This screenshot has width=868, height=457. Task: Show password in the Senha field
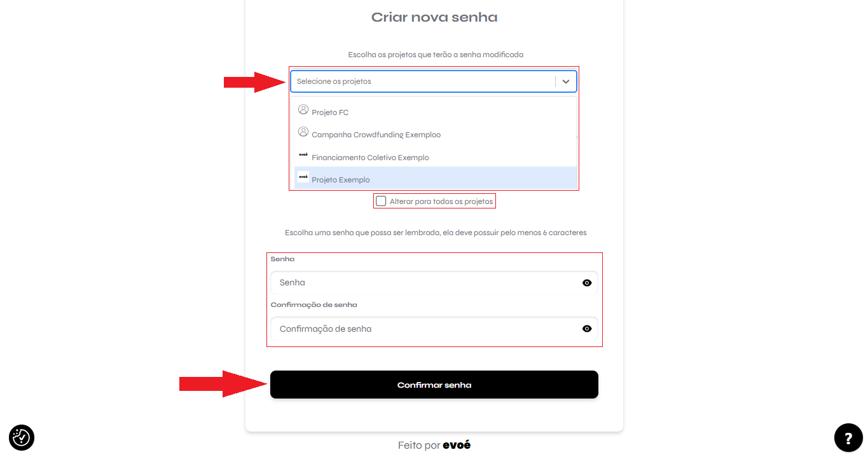click(x=587, y=283)
